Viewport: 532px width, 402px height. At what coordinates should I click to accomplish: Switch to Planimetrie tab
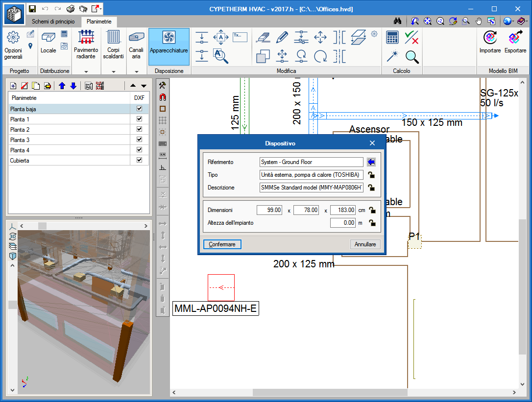[99, 22]
